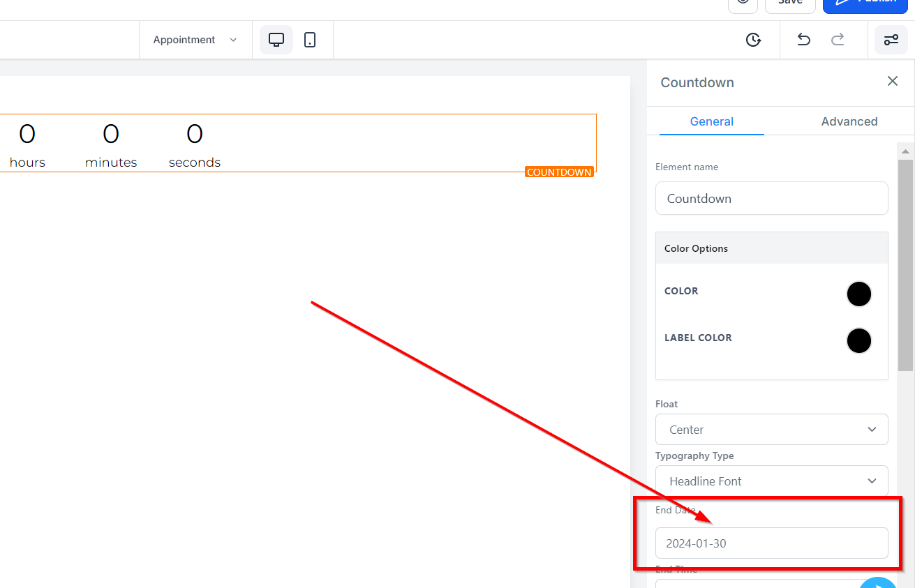Open the Appointment page dropdown

195,40
